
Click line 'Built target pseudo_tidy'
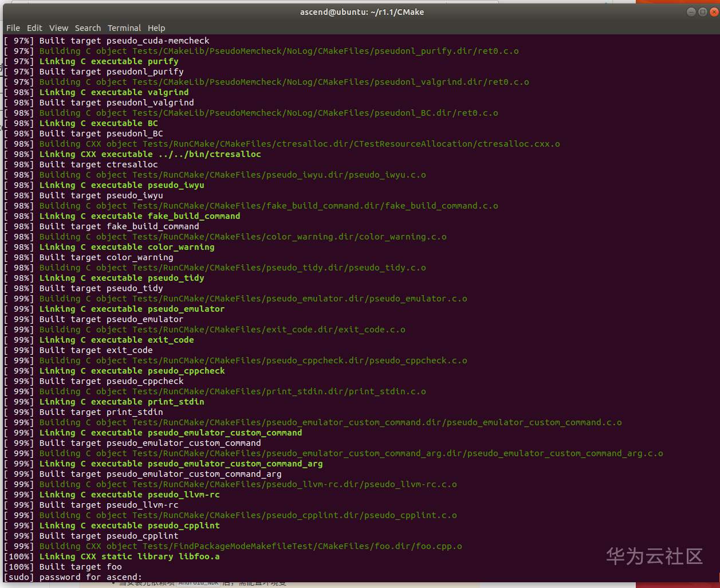coord(83,288)
